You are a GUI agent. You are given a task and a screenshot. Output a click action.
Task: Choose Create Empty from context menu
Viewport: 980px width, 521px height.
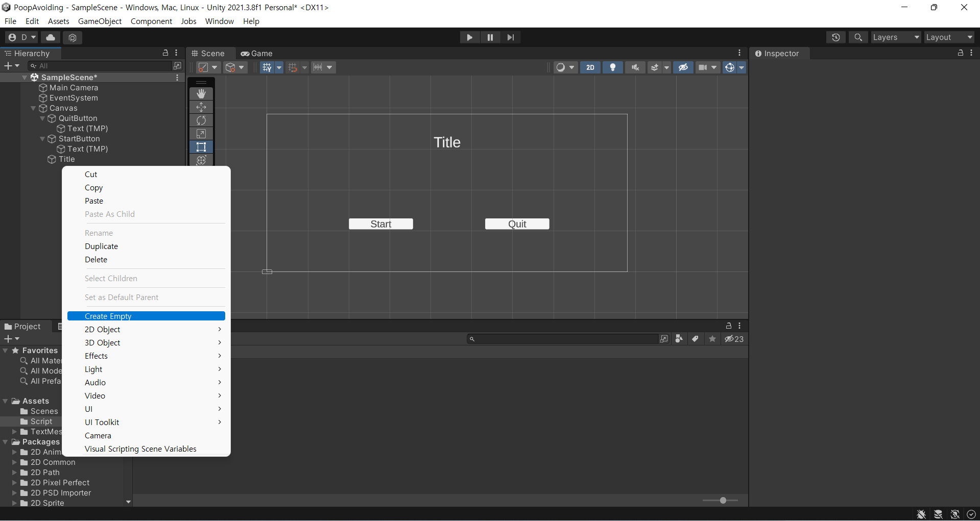tap(146, 316)
